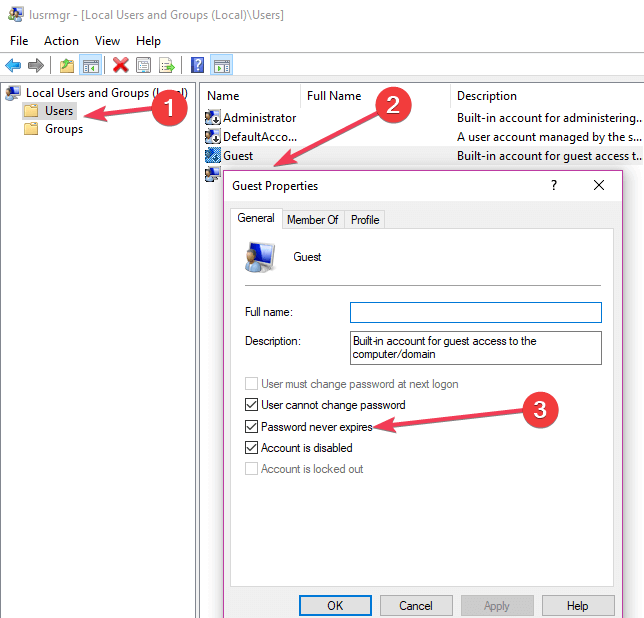Select the Guest row name
644x618 pixels.
click(x=238, y=156)
